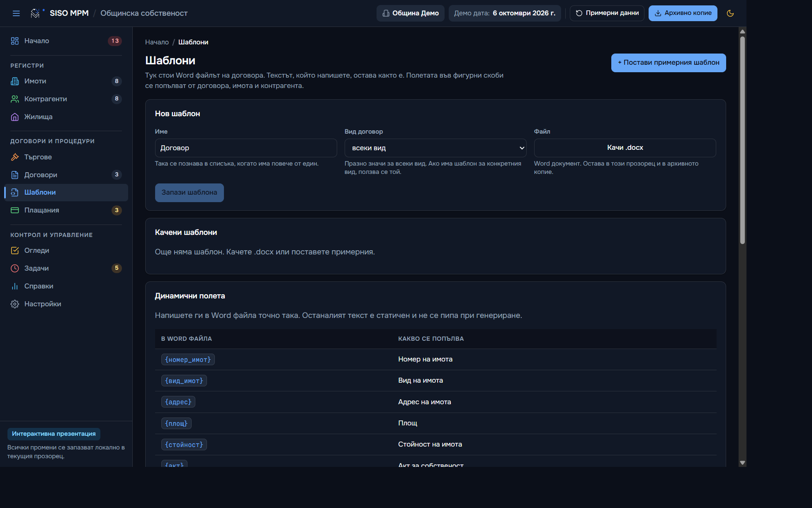Viewport: 812px width, 508px height.
Task: Click the Постави примерния шаблон button
Action: point(669,63)
